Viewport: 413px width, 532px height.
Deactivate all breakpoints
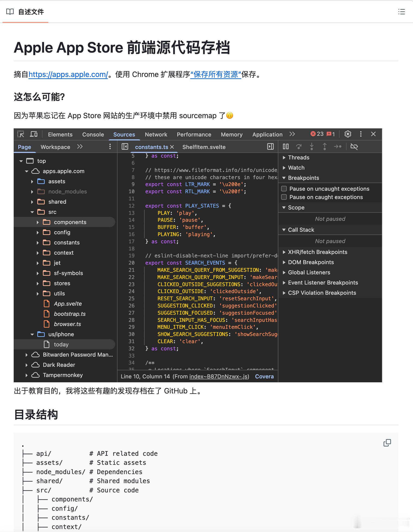tap(354, 147)
